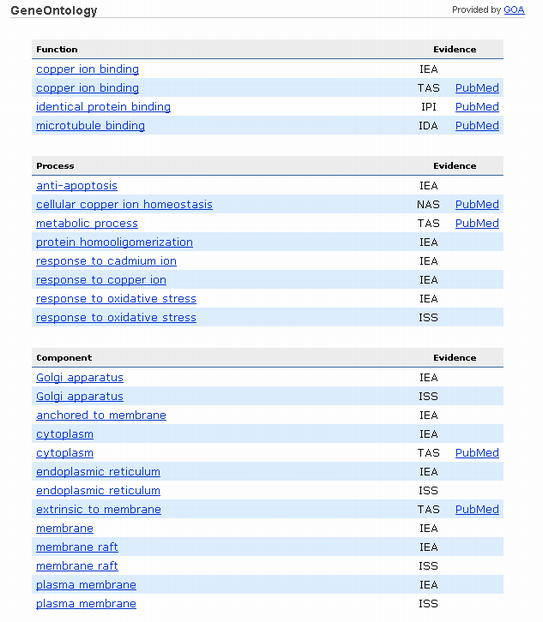Open the ISS-evidence Golgi apparatus link
This screenshot has height=622, width=543.
80,396
